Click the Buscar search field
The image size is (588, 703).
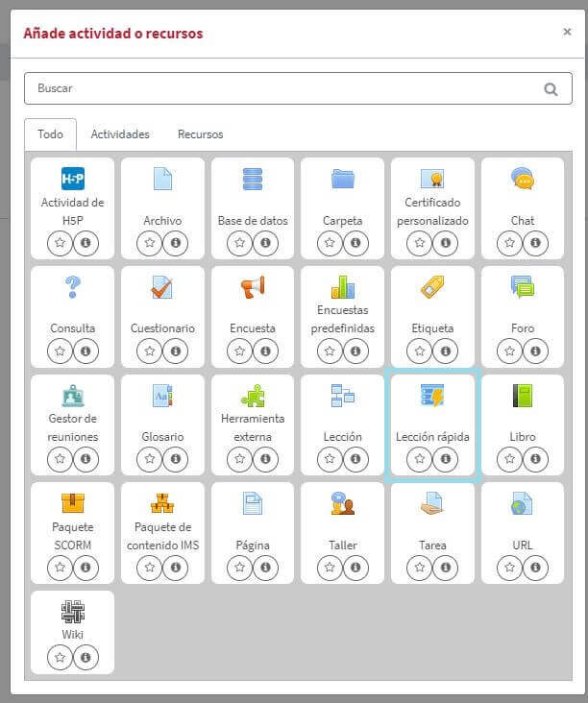click(x=298, y=88)
